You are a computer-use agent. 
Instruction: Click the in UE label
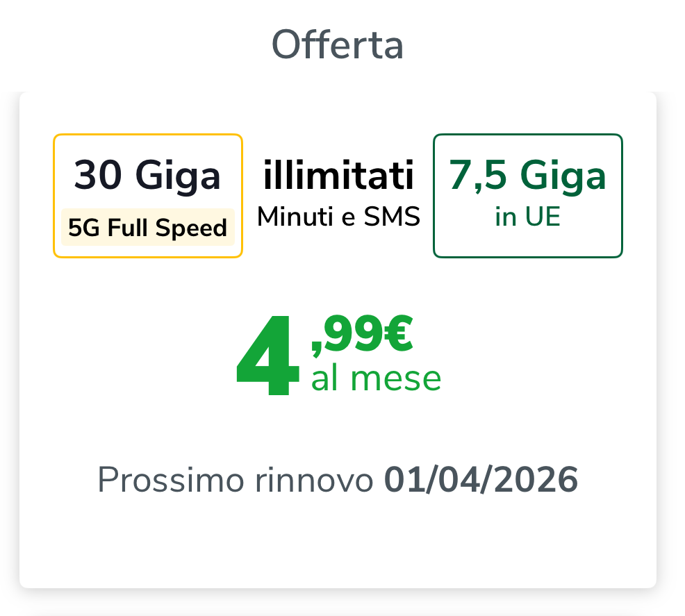click(x=527, y=217)
